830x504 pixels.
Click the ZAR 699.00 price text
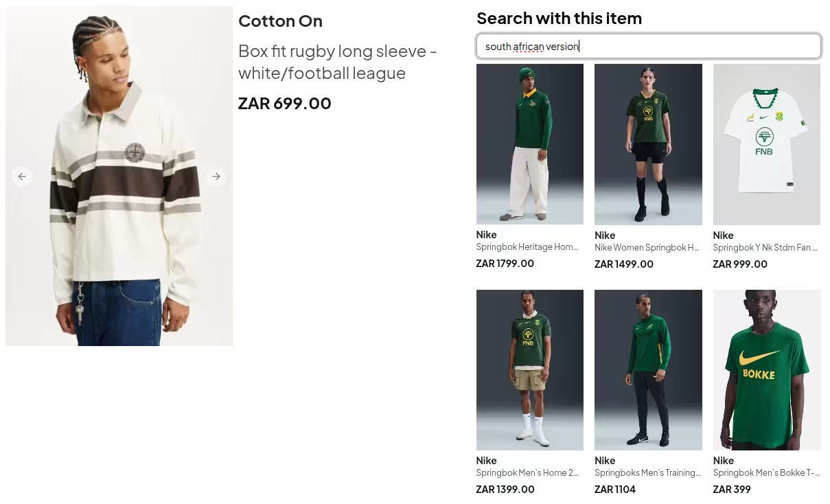click(x=284, y=103)
